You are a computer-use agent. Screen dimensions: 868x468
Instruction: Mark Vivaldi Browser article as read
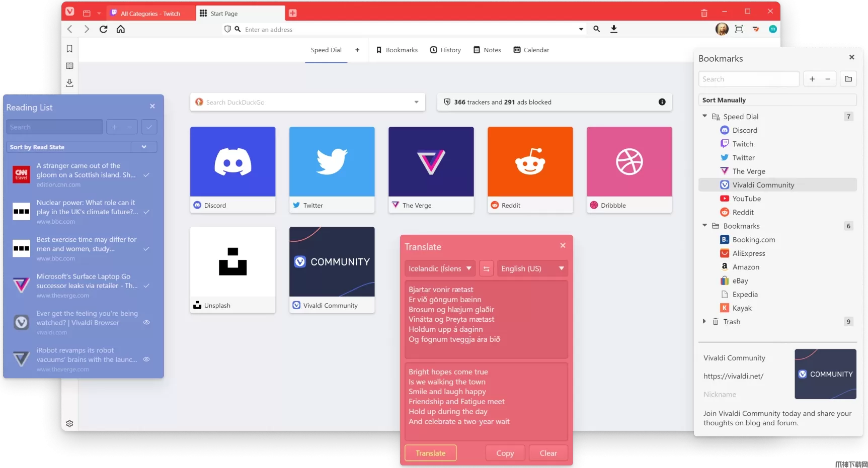point(146,323)
